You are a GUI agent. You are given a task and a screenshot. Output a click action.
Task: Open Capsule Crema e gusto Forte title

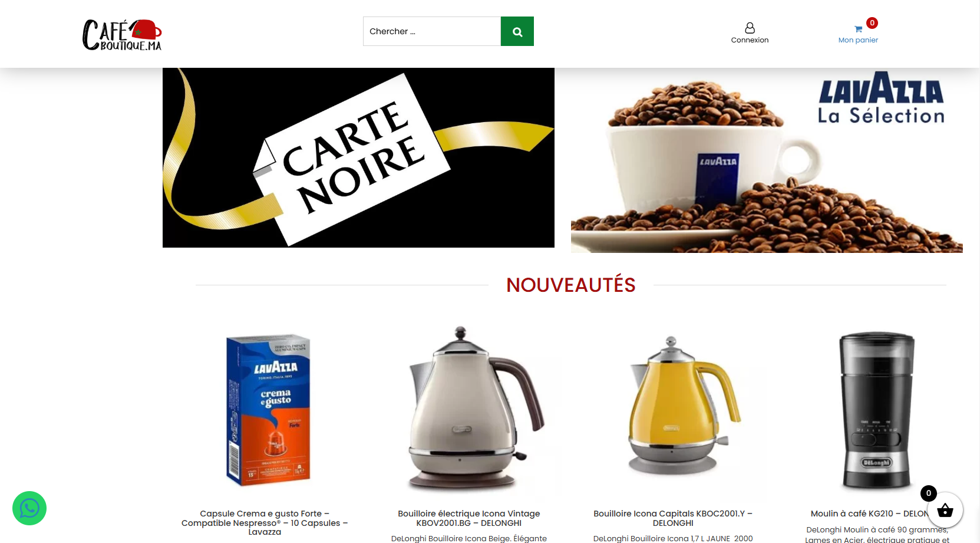tap(265, 522)
